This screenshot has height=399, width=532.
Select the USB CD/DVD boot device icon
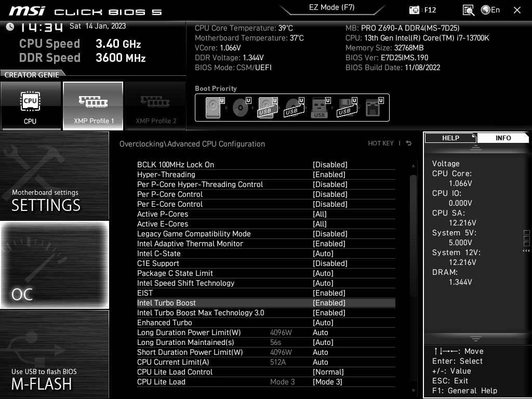[x=294, y=108]
